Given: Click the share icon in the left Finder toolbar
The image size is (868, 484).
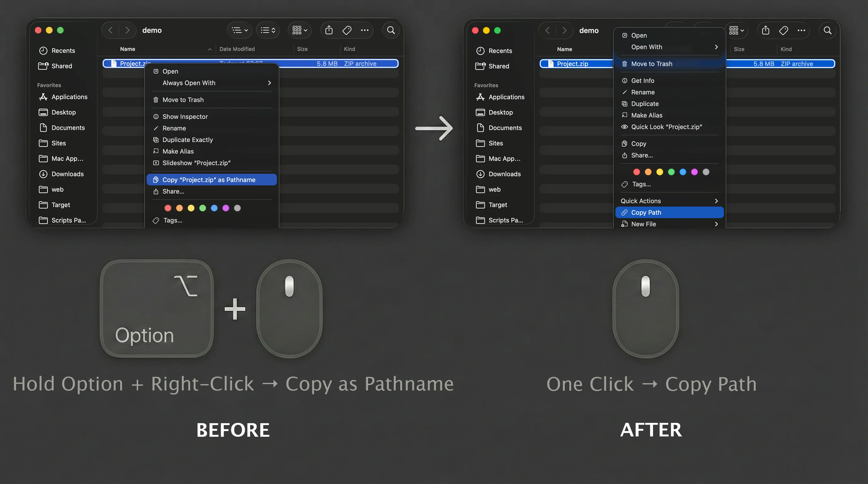Looking at the screenshot, I should 329,30.
